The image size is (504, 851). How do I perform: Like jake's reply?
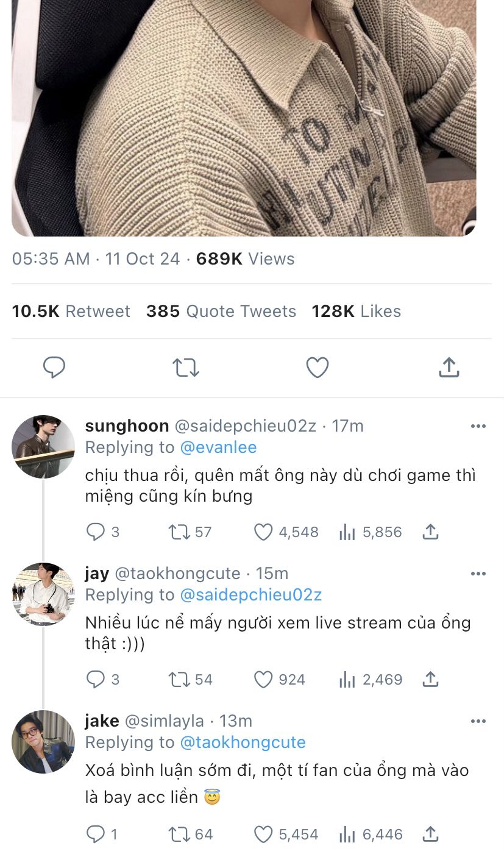coord(263,834)
